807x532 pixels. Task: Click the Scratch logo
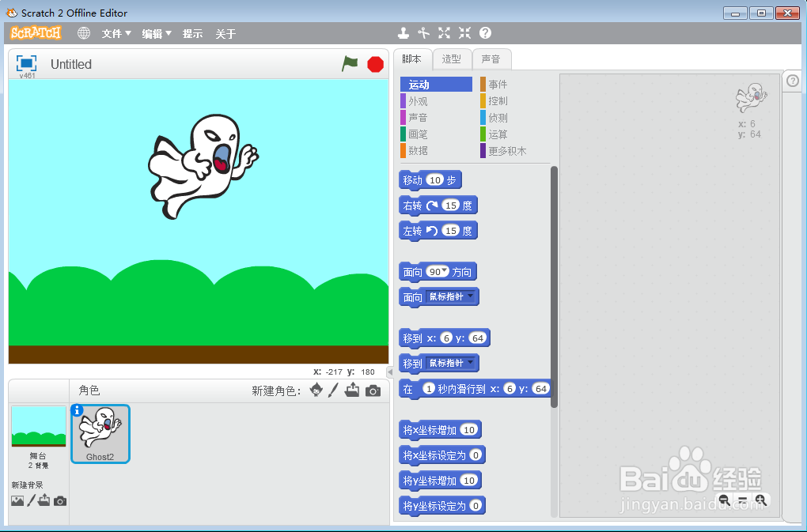(x=36, y=33)
